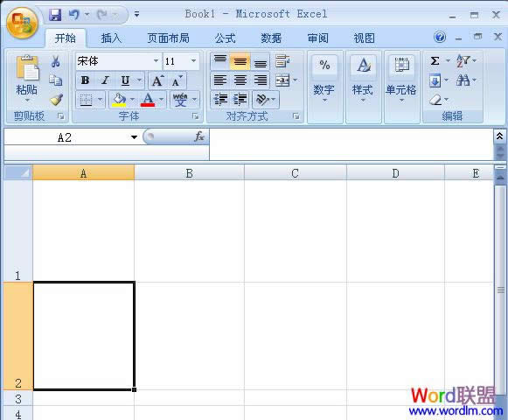Image resolution: width=508 pixels, height=420 pixels.
Task: Decrease font size with small A
Action: tap(177, 81)
